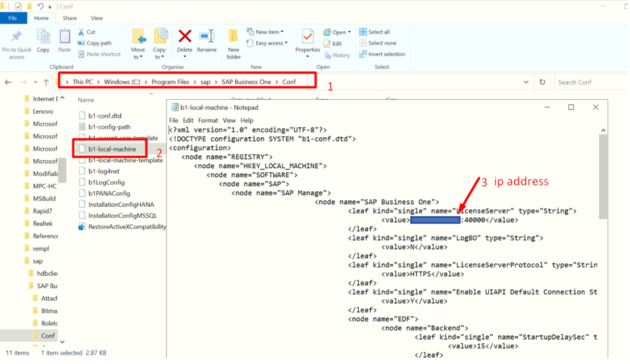This screenshot has height=364, width=630.
Task: Create a New folder from ribbon
Action: pos(233,44)
